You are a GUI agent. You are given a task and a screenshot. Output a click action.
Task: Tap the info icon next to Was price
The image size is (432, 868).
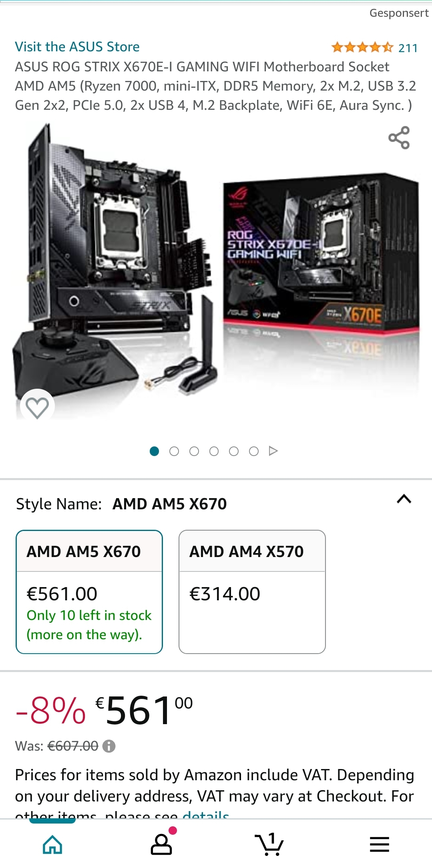pyautogui.click(x=109, y=746)
